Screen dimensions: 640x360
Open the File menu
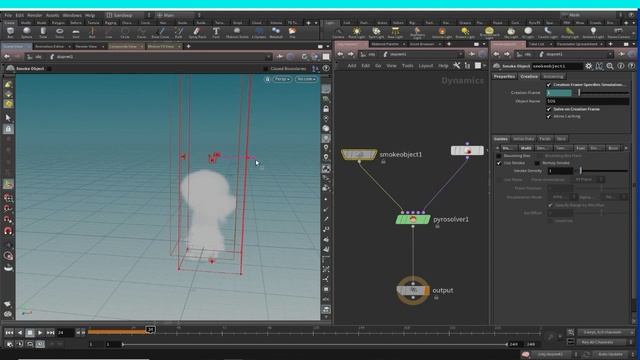[8, 15]
